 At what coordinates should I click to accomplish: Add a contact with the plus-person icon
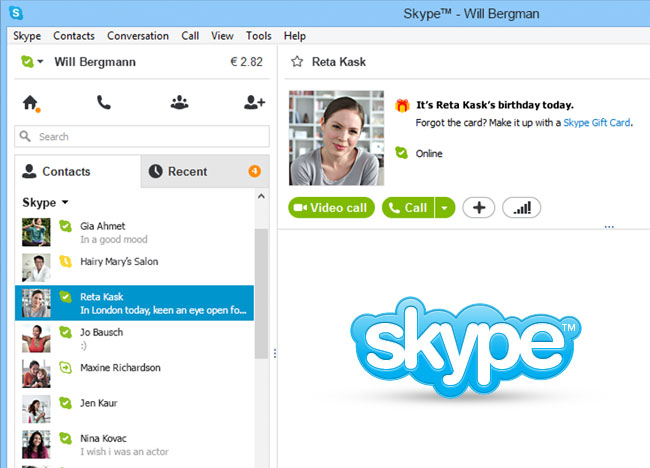click(x=254, y=102)
